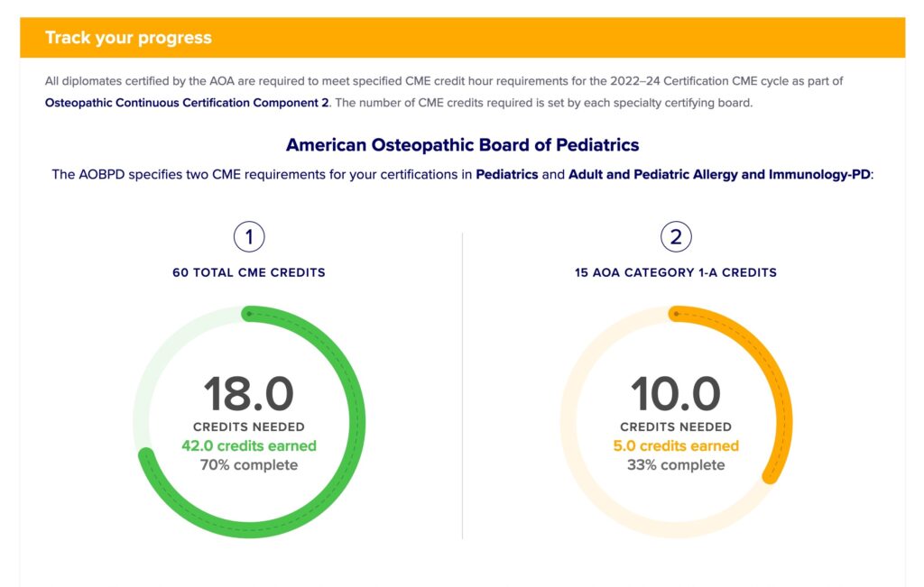Open the Osteopathic Continuous Certification Component 2 link
The image size is (924, 587).
pyautogui.click(x=187, y=103)
